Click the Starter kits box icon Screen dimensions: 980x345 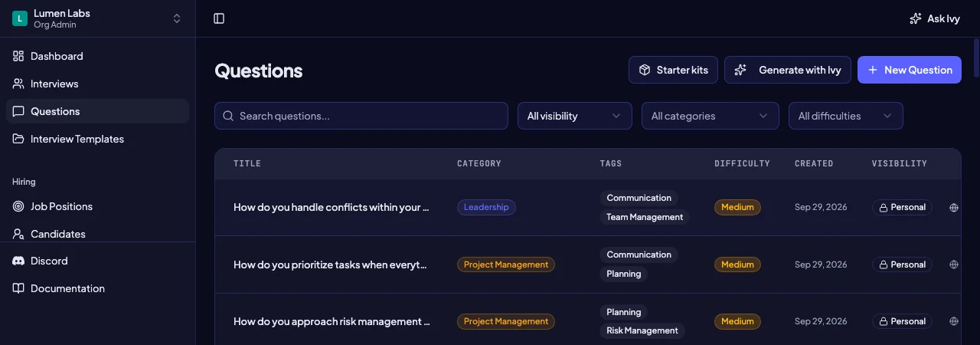(x=645, y=70)
